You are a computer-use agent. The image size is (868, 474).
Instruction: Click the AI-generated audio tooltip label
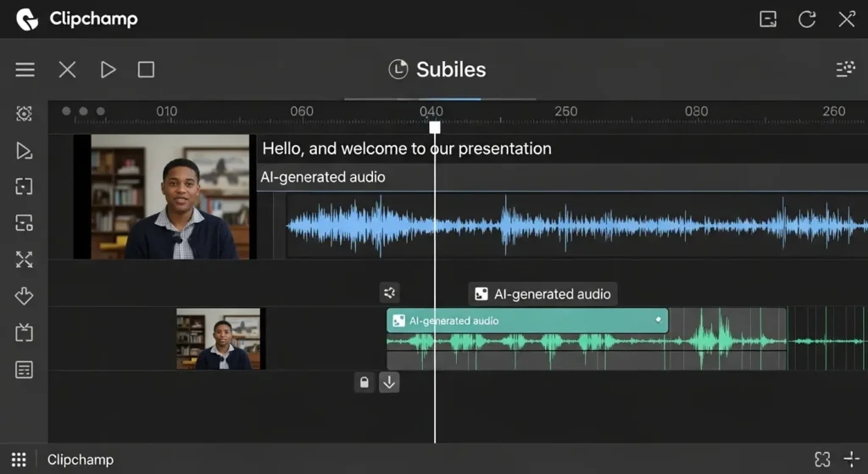point(542,294)
